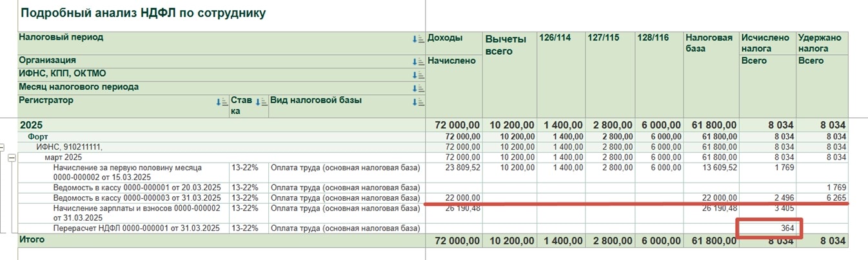Select 6 000,00 in the 2025 row
The height and width of the screenshot is (260, 868).
[661, 125]
